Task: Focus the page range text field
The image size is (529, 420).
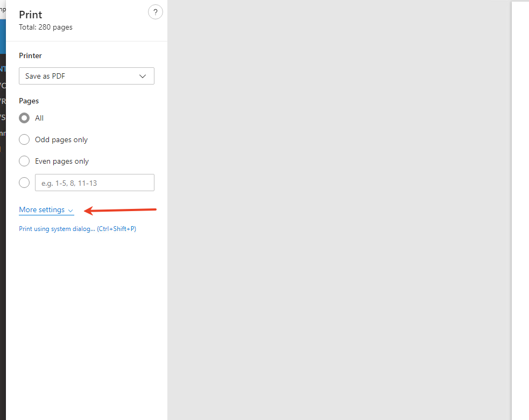Action: pos(94,183)
